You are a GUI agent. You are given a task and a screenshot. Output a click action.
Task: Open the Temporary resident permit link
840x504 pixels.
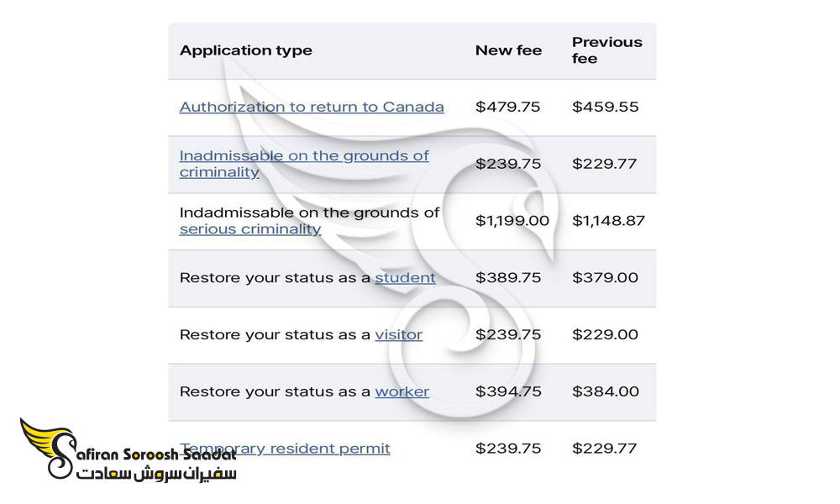tap(285, 449)
